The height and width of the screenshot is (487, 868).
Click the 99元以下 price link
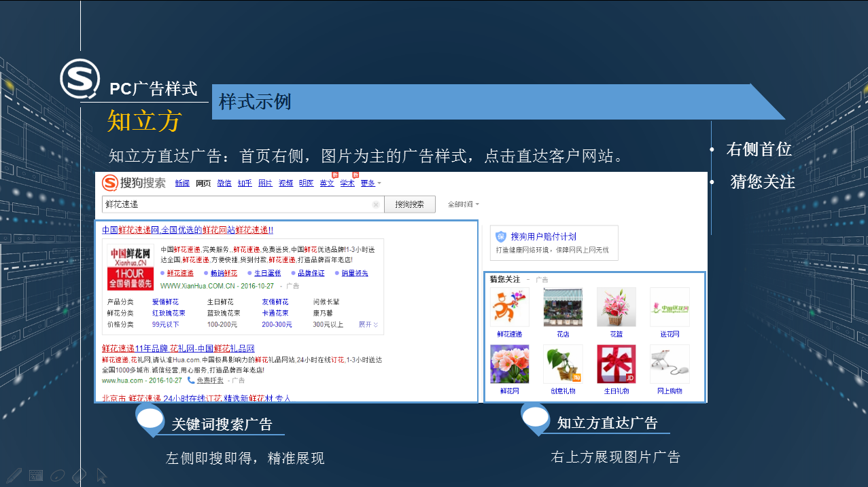[x=165, y=325]
